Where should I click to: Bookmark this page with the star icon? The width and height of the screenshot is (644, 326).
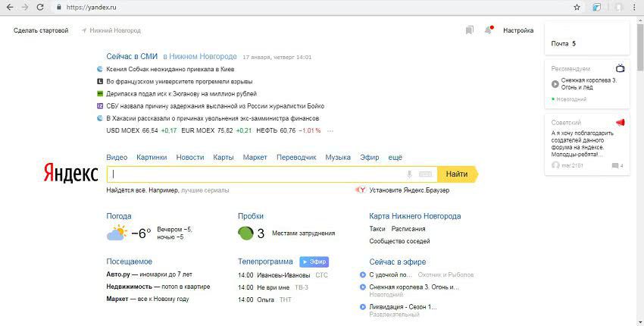577,7
